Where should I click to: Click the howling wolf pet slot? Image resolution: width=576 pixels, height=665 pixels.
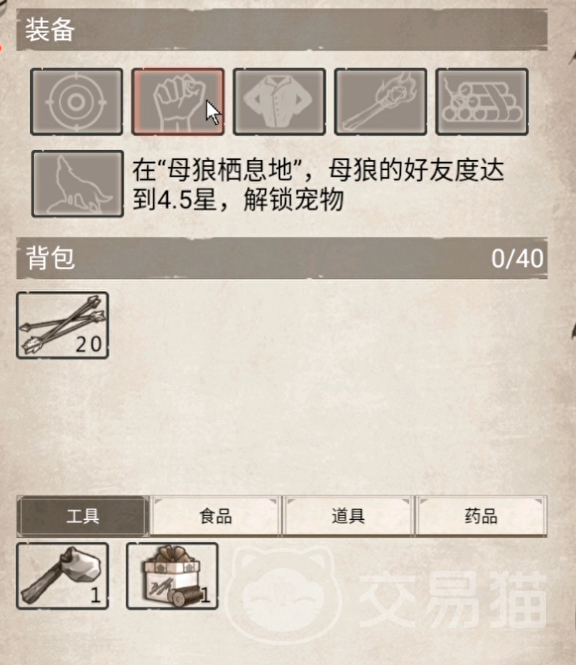coord(78,184)
